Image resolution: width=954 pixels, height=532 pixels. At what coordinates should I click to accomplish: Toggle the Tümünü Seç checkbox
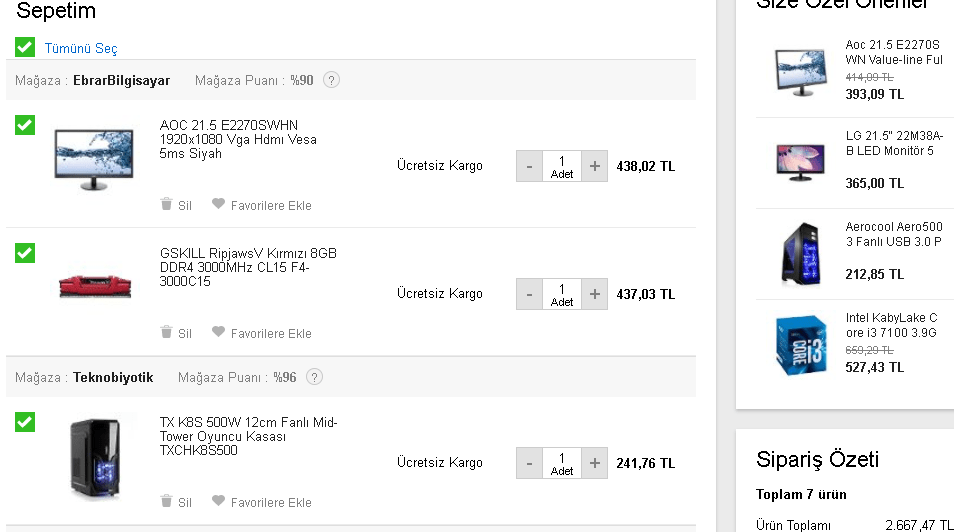click(25, 47)
